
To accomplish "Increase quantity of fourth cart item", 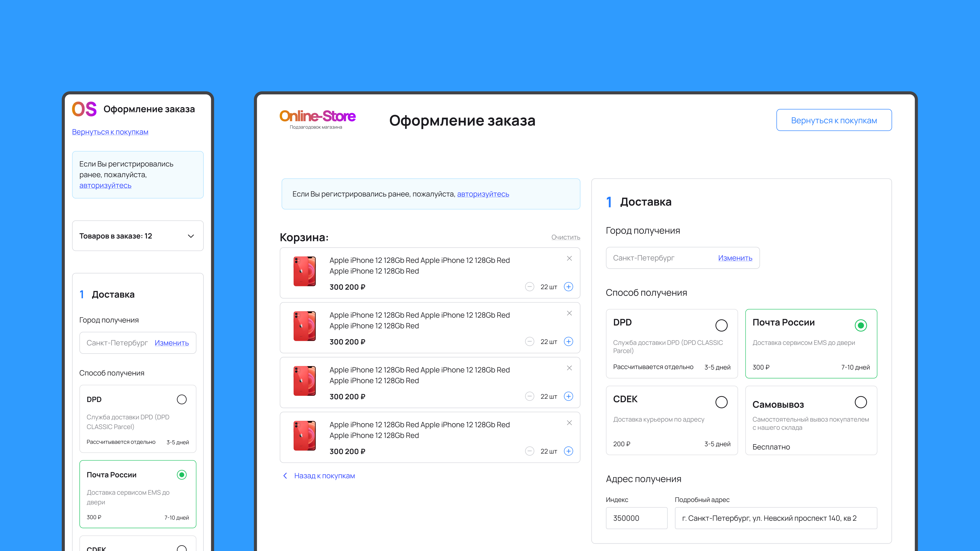I will point(568,451).
